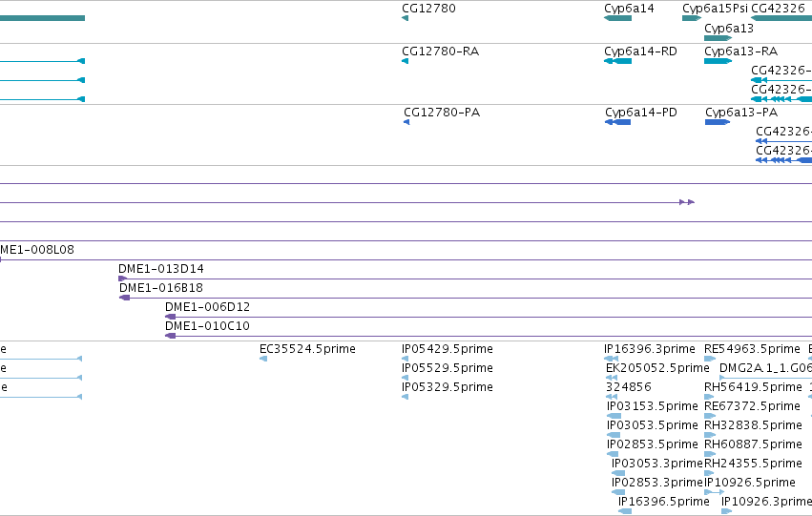Select the Cyp6a14-PD protein glyph

click(617, 122)
